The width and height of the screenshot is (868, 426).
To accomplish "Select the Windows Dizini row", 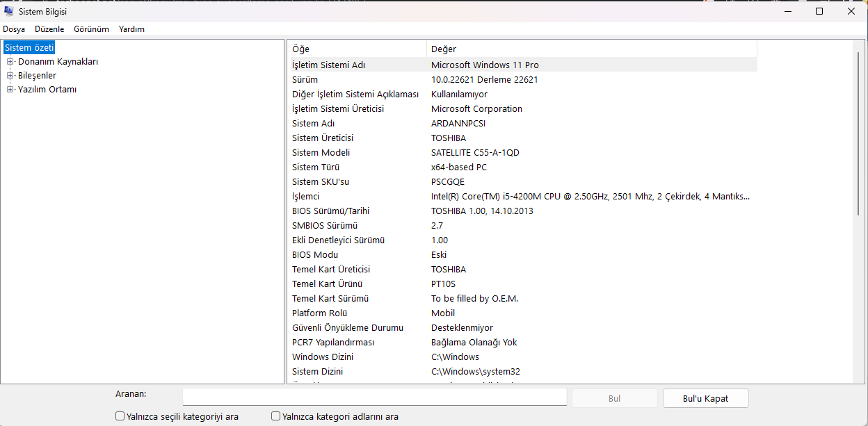I will pyautogui.click(x=523, y=357).
